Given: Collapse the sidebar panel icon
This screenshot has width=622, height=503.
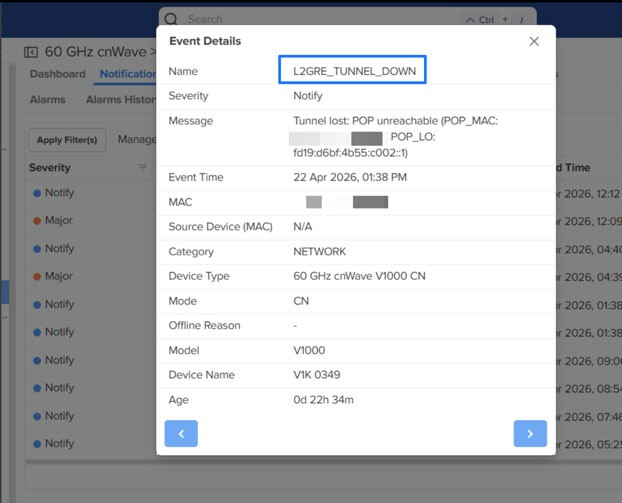Looking at the screenshot, I should tap(31, 52).
